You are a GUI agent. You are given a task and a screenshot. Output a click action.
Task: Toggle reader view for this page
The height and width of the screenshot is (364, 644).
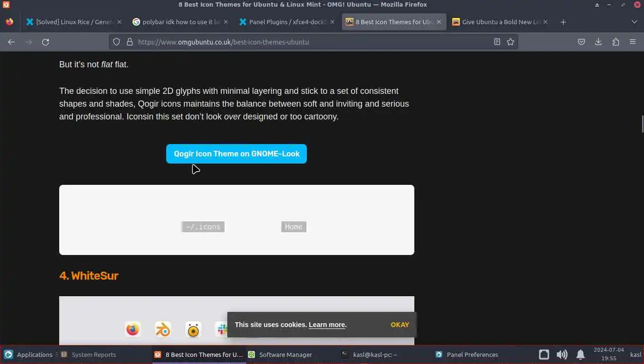pyautogui.click(x=497, y=42)
